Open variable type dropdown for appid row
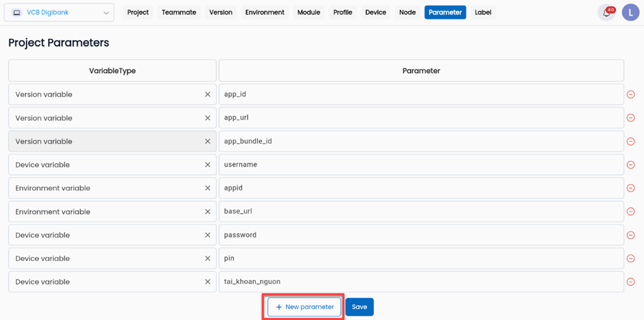Viewport: 644px width, 320px height. 103,188
